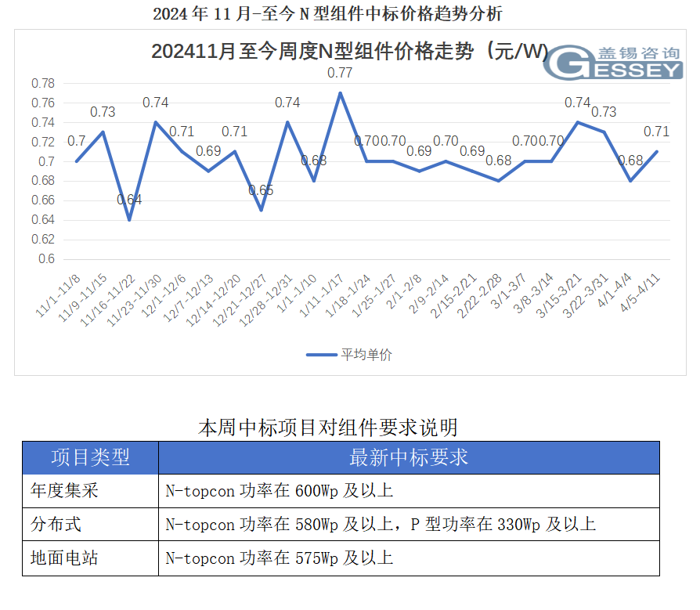This screenshot has width=700, height=610.
Task: Click the 分布式 table row label
Action: pos(56,525)
